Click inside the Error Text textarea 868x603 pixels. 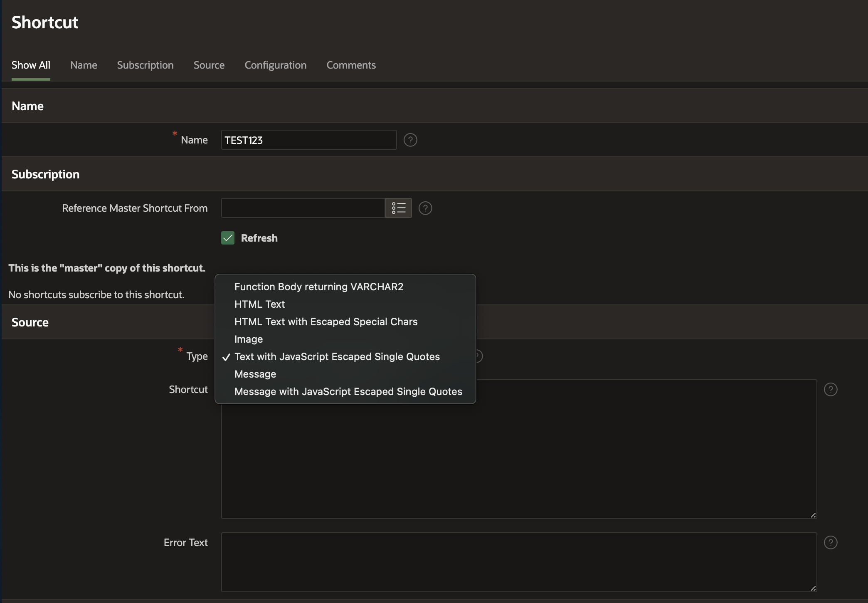tap(518, 562)
